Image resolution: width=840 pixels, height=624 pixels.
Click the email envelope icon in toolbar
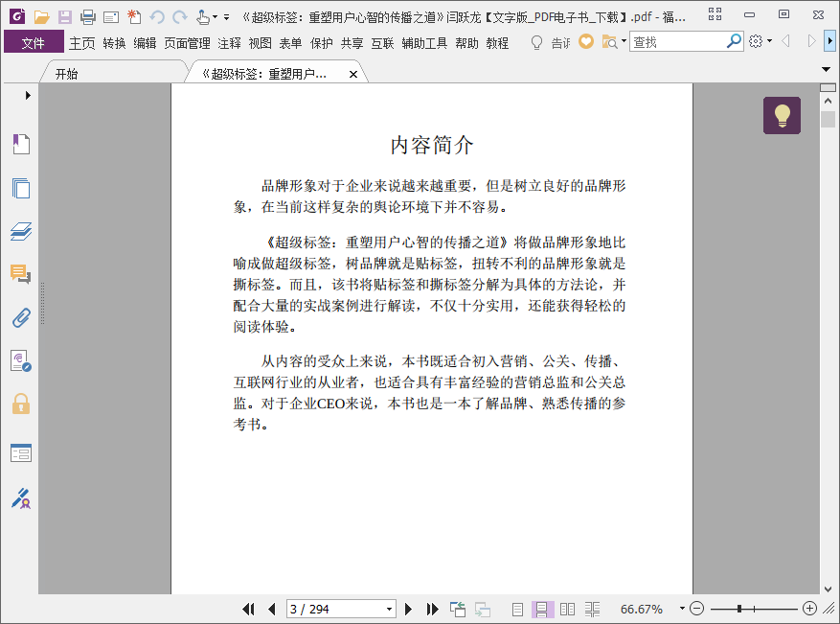[111, 17]
